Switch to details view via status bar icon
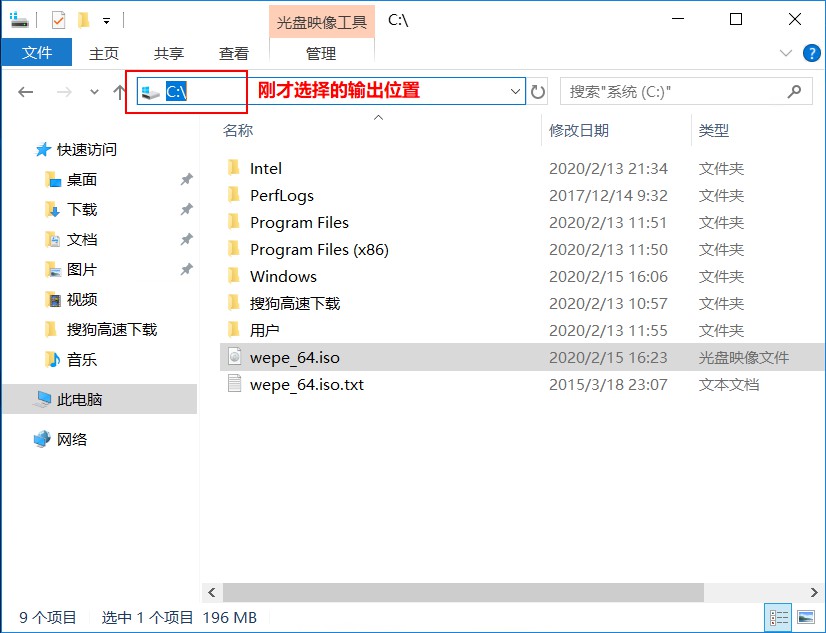Screen dimensions: 826x633 point(778,617)
